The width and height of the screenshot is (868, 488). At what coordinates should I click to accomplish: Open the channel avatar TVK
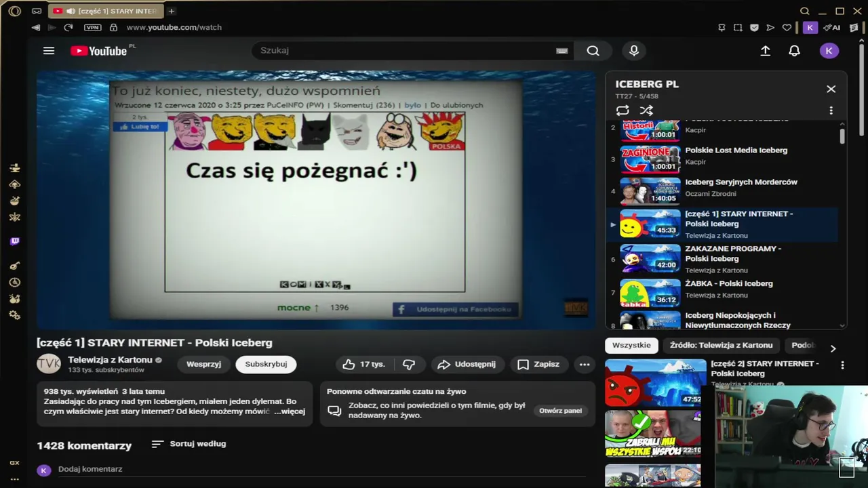(x=49, y=364)
